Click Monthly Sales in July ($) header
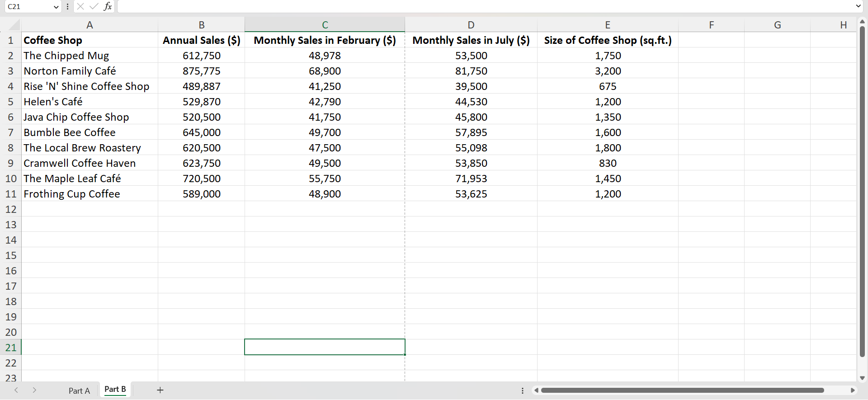This screenshot has width=868, height=400. coord(471,40)
